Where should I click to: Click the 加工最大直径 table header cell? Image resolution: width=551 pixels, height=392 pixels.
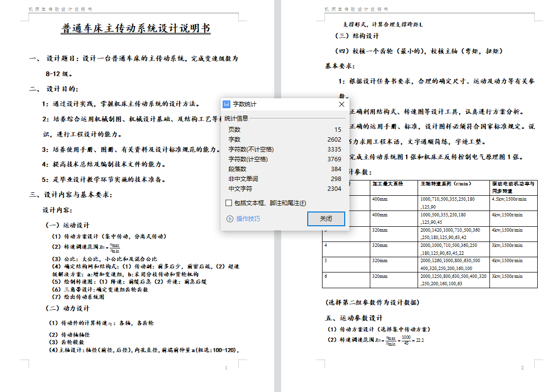(x=388, y=183)
